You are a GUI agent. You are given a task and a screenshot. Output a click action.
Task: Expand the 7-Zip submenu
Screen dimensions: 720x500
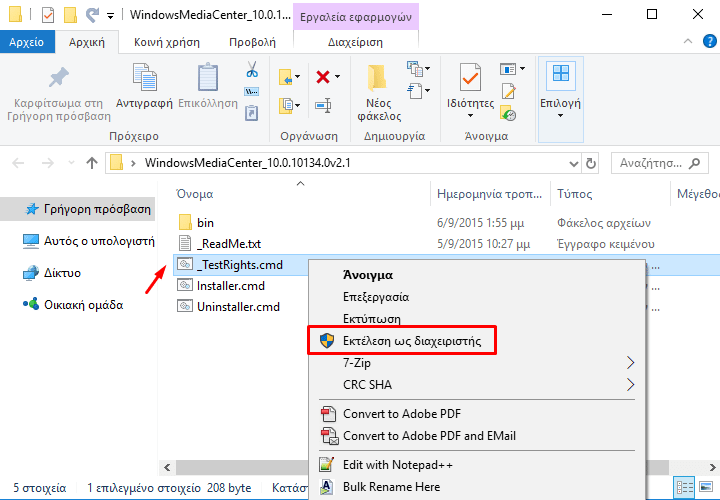click(630, 363)
